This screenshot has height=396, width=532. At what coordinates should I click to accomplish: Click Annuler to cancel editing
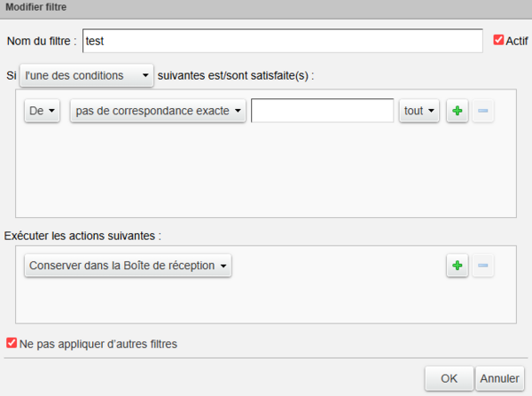[x=499, y=378]
